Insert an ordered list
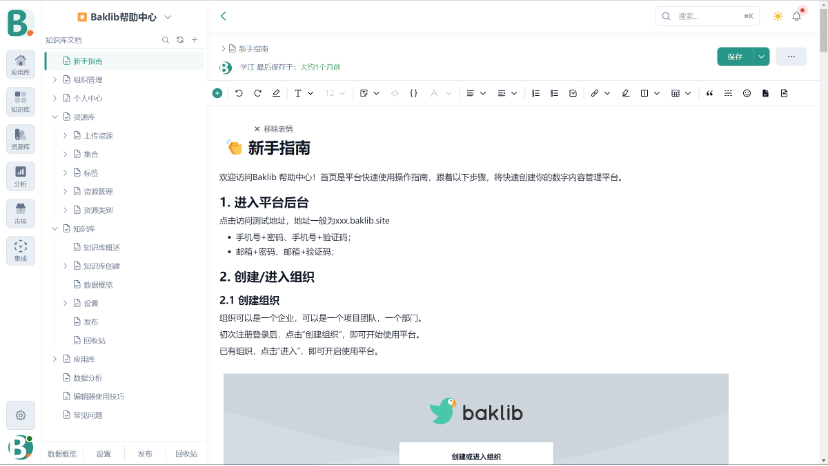828x466 pixels. coord(535,93)
